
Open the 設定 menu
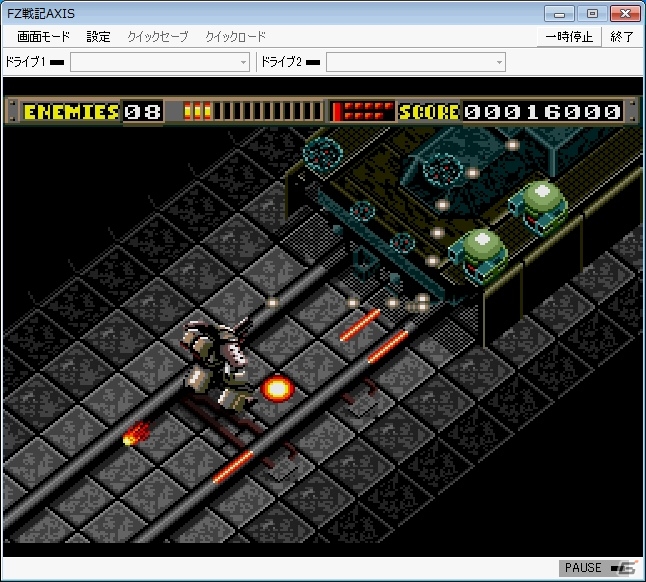[x=98, y=37]
